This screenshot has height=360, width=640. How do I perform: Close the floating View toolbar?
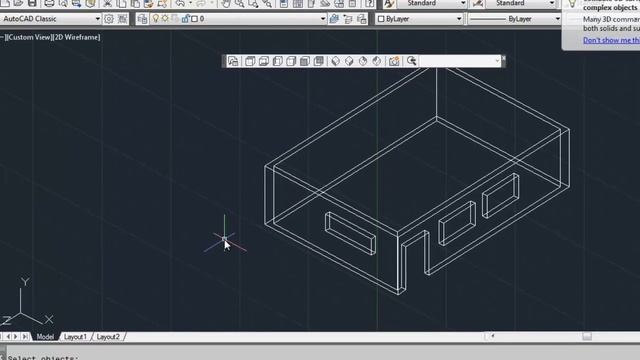pos(503,58)
